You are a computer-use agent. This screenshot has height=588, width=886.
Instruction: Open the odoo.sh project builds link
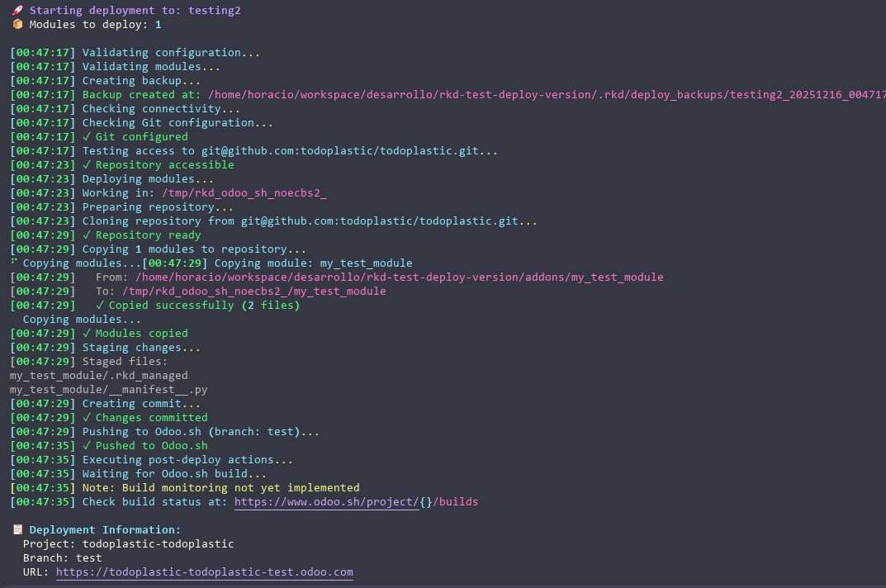(x=356, y=502)
